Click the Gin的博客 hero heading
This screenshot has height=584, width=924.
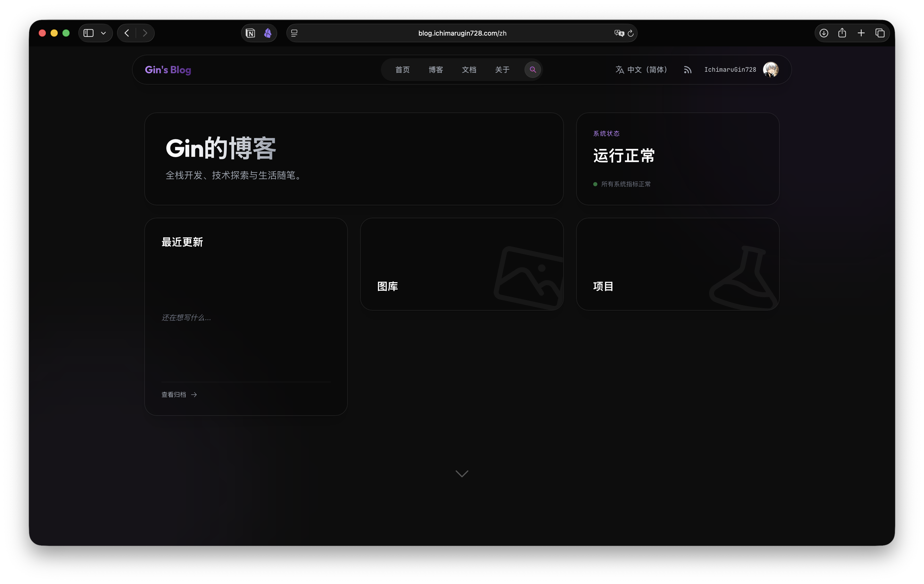pyautogui.click(x=221, y=148)
